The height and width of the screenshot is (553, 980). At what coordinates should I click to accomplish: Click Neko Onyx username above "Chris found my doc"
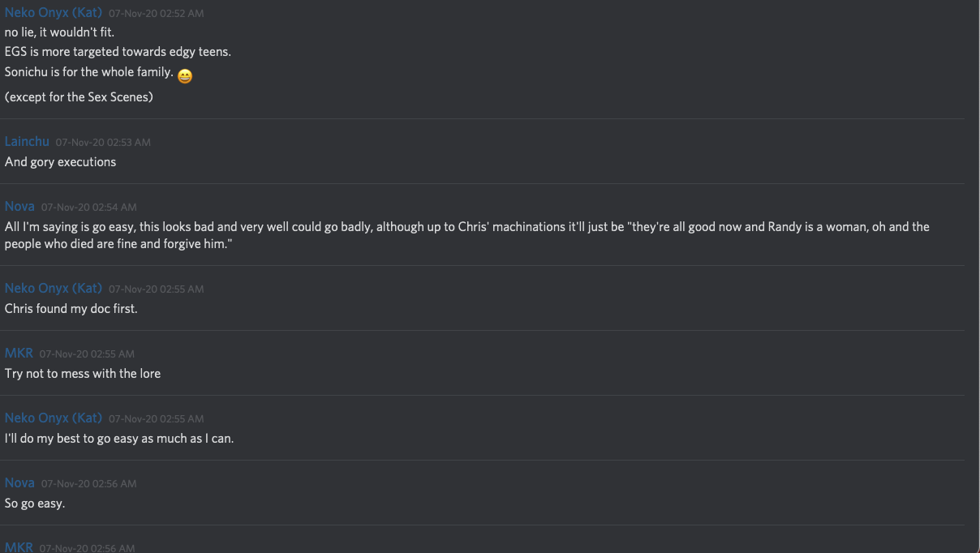54,288
